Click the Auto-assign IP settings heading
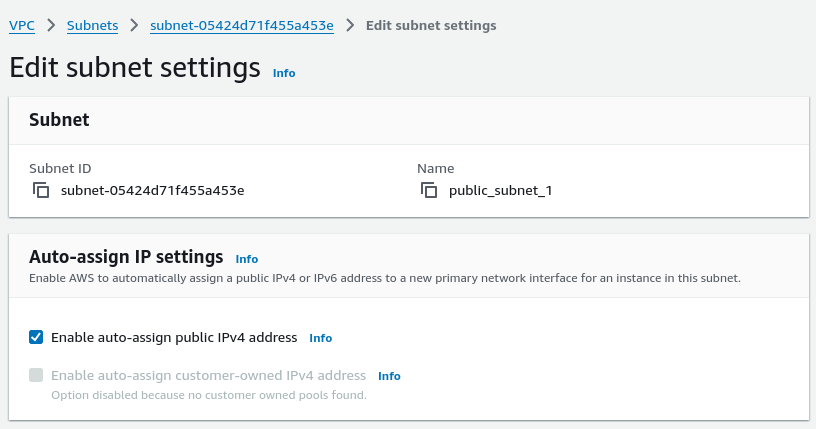 point(126,257)
